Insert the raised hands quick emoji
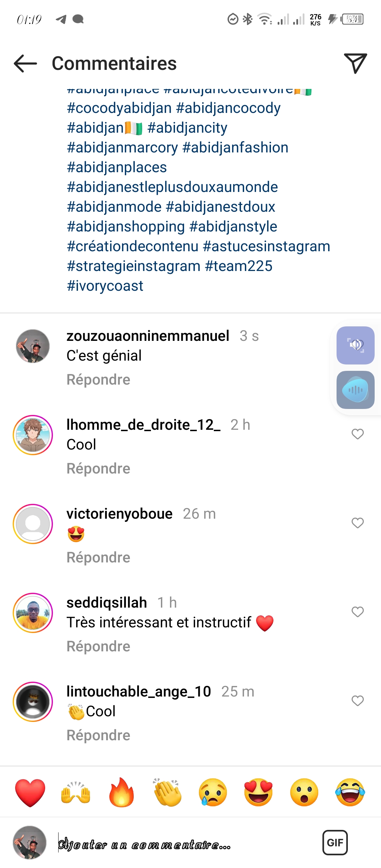The image size is (381, 868). click(76, 792)
